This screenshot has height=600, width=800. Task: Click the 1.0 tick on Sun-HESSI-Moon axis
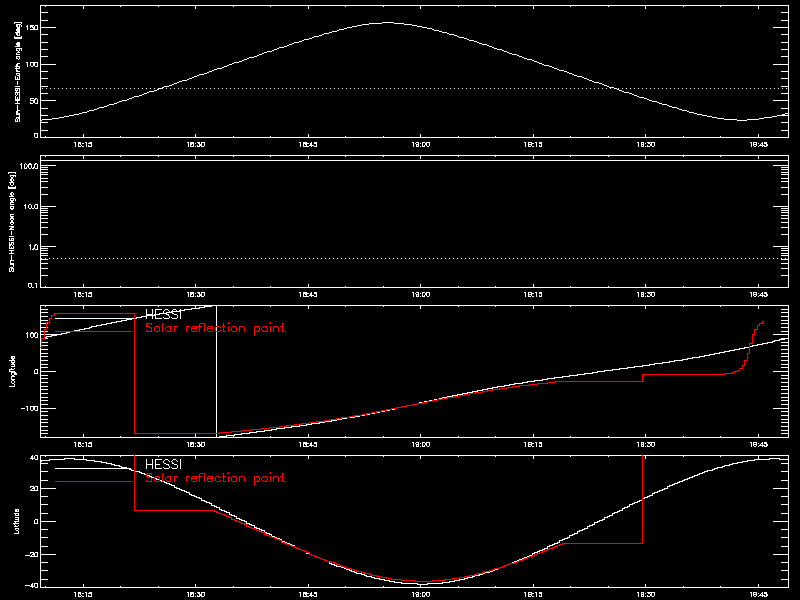[x=33, y=247]
